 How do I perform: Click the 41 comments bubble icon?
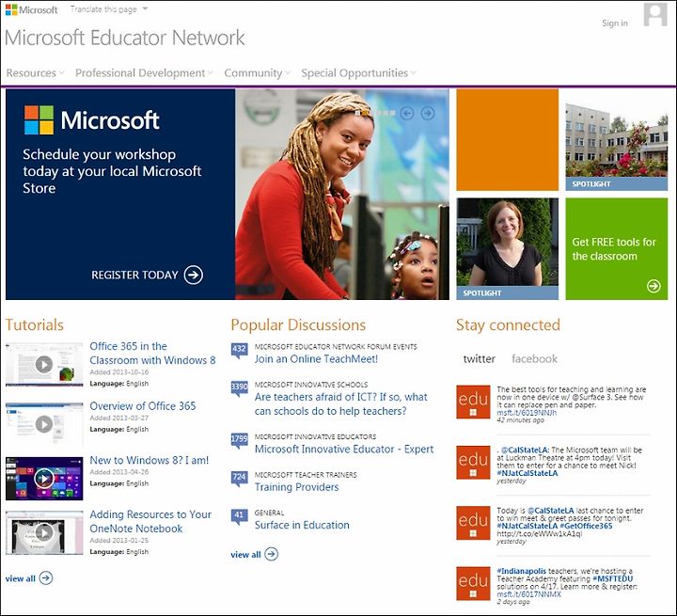(239, 516)
